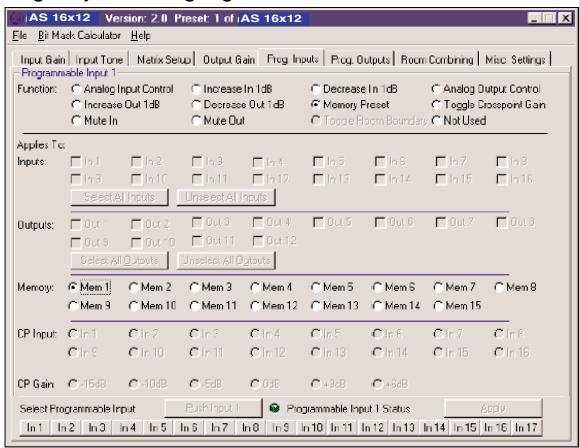Screen dimensions: 579x448
Task: Select programmable input In 10 button
Action: [x=312, y=428]
